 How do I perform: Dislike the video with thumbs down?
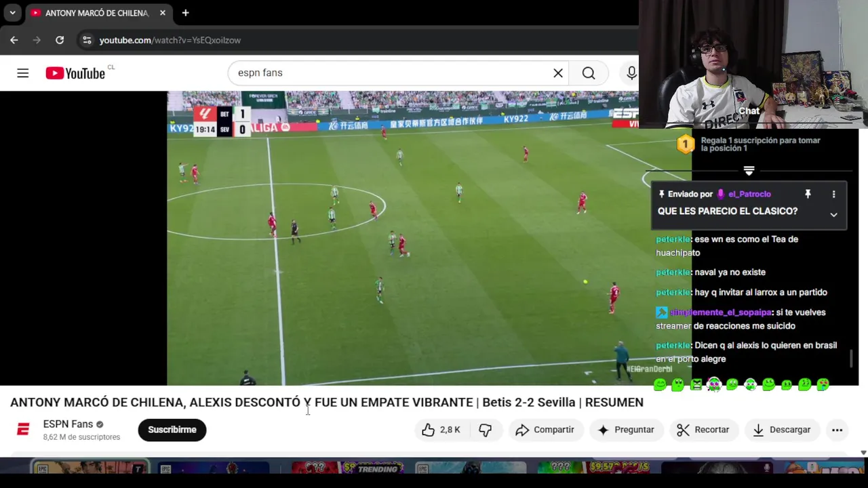click(x=486, y=430)
